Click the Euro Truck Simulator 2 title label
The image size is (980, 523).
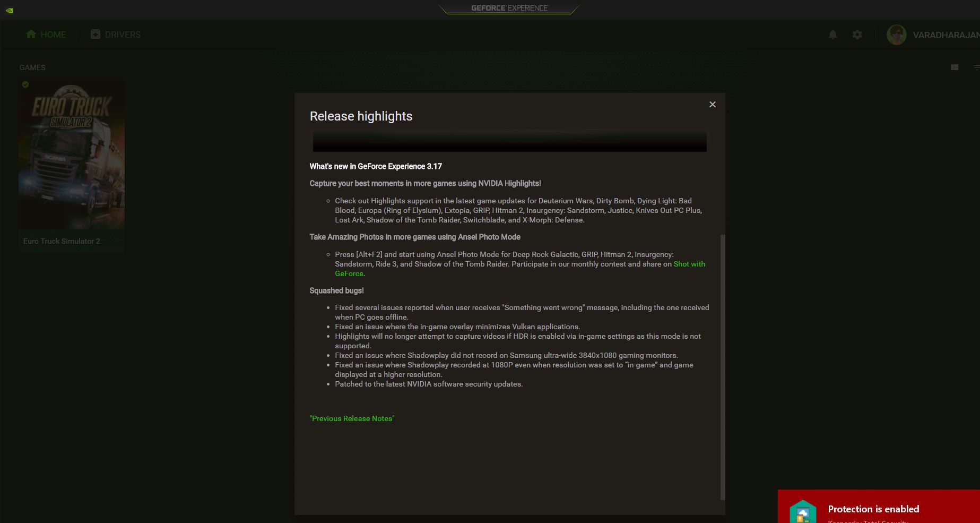tap(62, 241)
